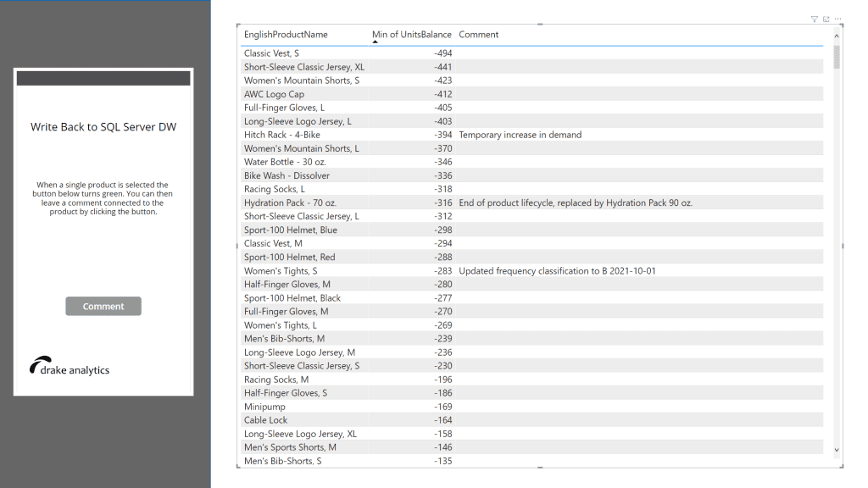Select the Cable Lock product row
868x488 pixels.
click(265, 420)
